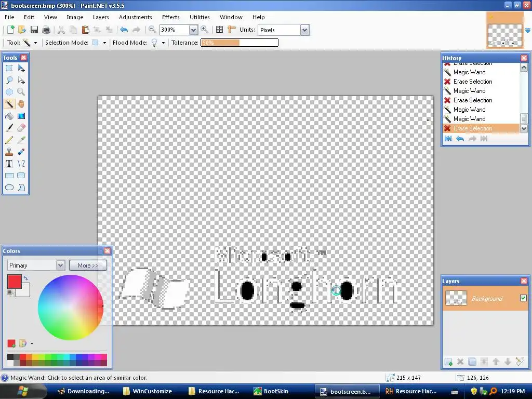Screen dimensions: 532x399
Task: Select the Paintbrush tool
Action: coord(9,128)
